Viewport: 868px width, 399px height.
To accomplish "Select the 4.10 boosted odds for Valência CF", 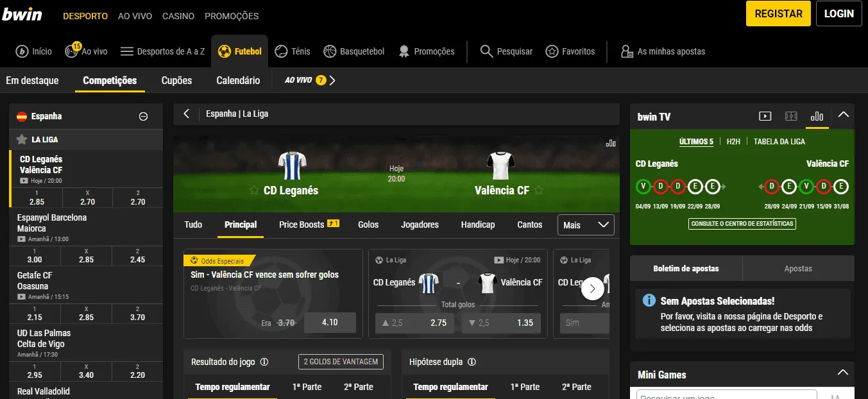I will 330,323.
